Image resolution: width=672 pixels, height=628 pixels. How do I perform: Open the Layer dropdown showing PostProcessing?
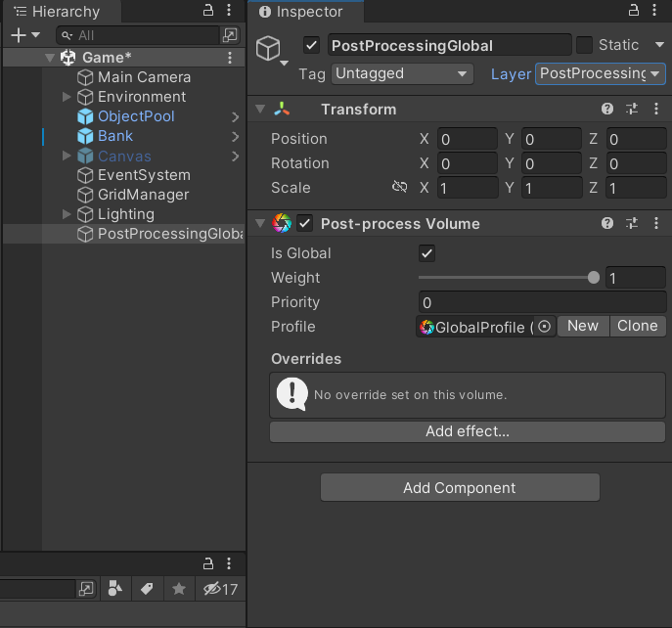point(600,73)
